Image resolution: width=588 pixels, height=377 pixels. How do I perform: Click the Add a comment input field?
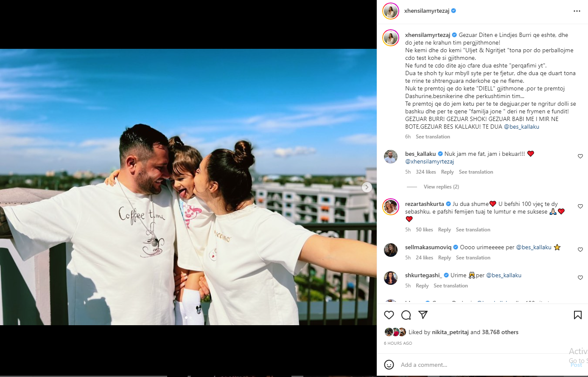[479, 365]
